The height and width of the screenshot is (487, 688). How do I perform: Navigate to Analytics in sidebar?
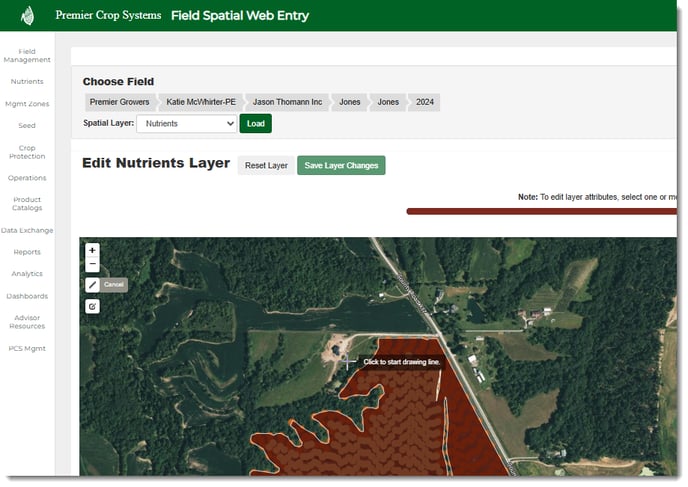pos(27,274)
